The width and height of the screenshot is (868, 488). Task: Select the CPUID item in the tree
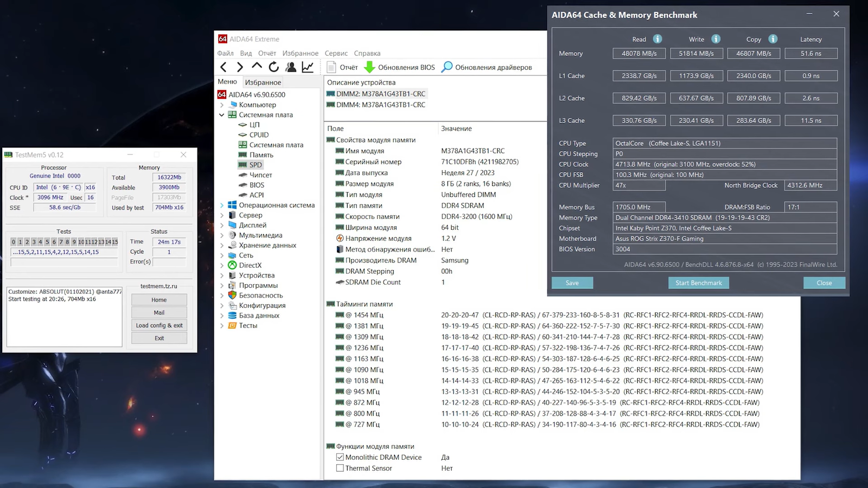pos(259,135)
